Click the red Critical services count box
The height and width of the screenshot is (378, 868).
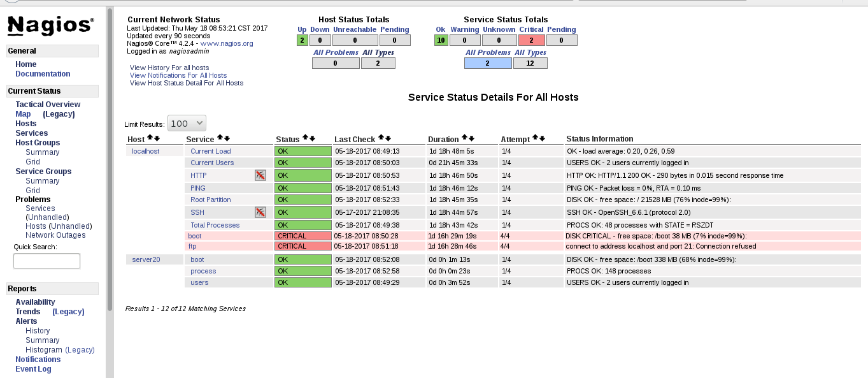tap(531, 40)
